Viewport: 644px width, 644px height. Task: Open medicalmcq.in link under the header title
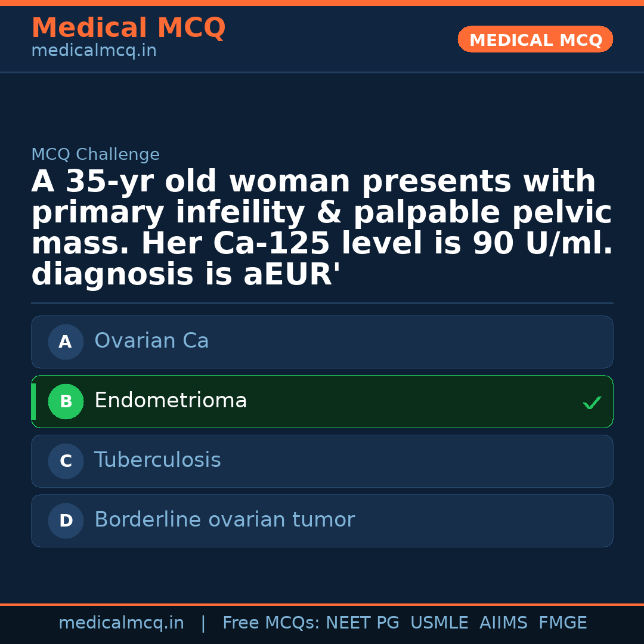pos(94,51)
